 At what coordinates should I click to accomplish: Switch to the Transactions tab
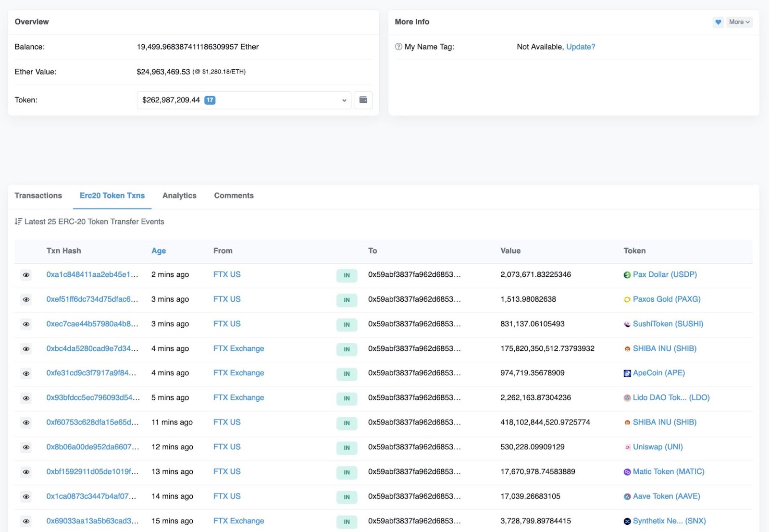38,196
